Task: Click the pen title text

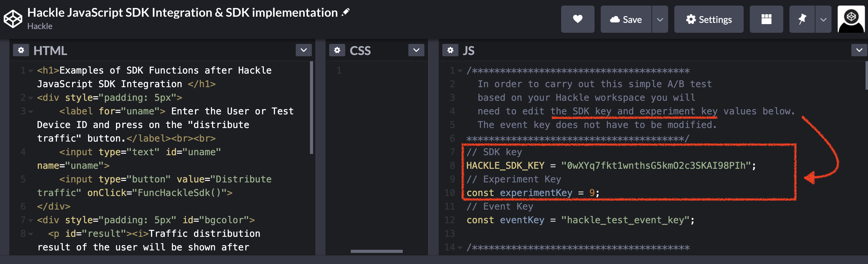Action: 182,12
